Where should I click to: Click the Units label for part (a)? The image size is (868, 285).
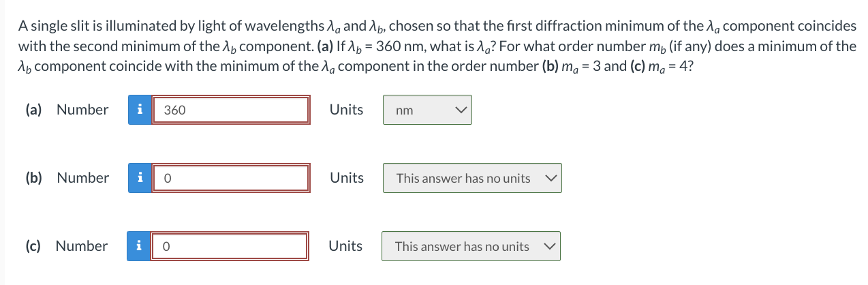(347, 110)
